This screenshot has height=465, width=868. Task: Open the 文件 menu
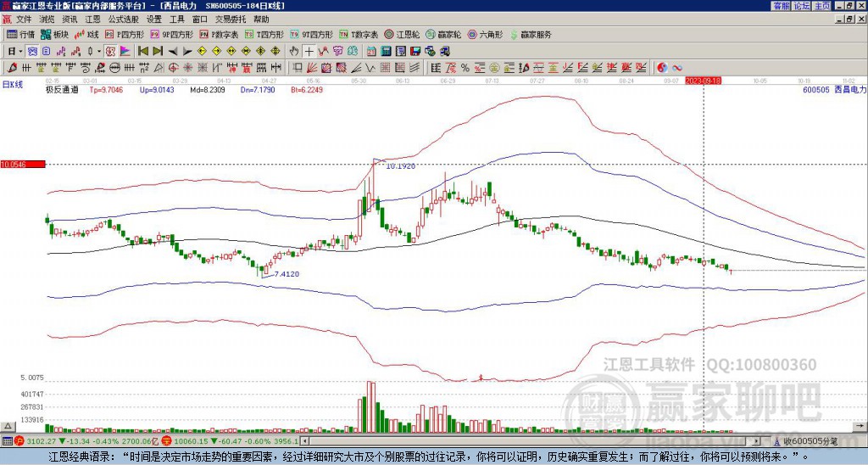[24, 20]
